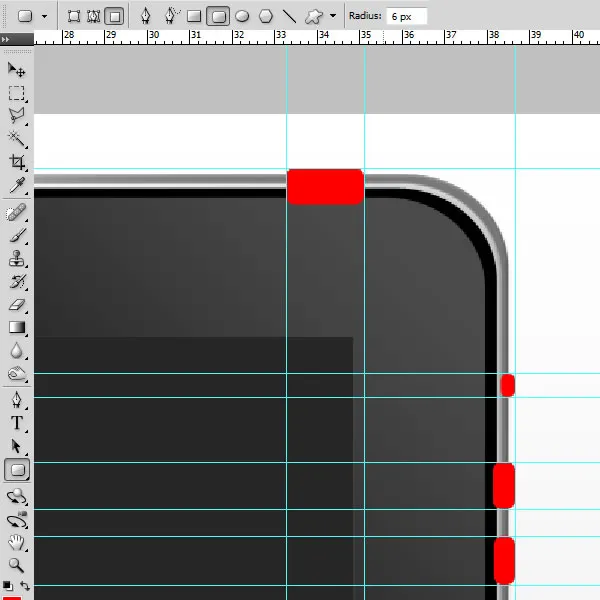Select the Eraser tool
This screenshot has width=600, height=600.
[x=16, y=305]
